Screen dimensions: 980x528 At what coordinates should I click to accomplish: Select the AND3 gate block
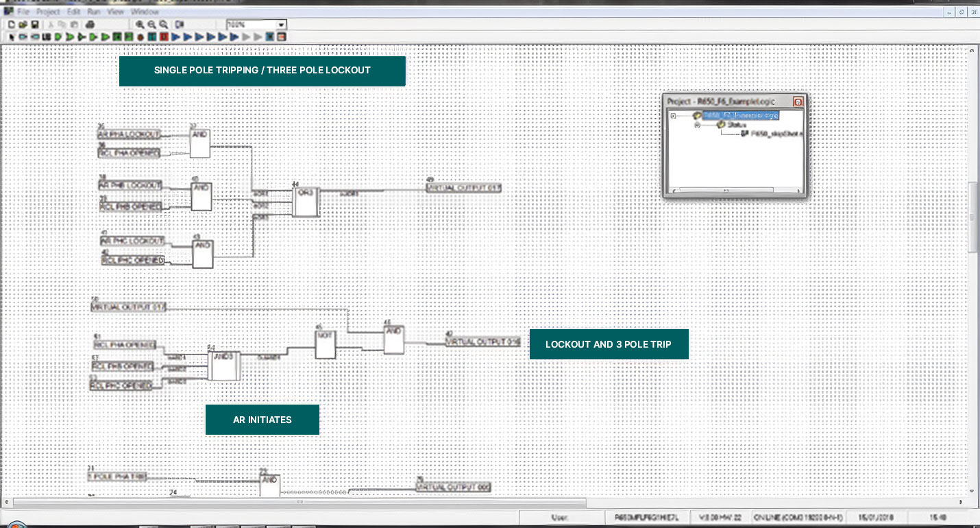point(224,366)
